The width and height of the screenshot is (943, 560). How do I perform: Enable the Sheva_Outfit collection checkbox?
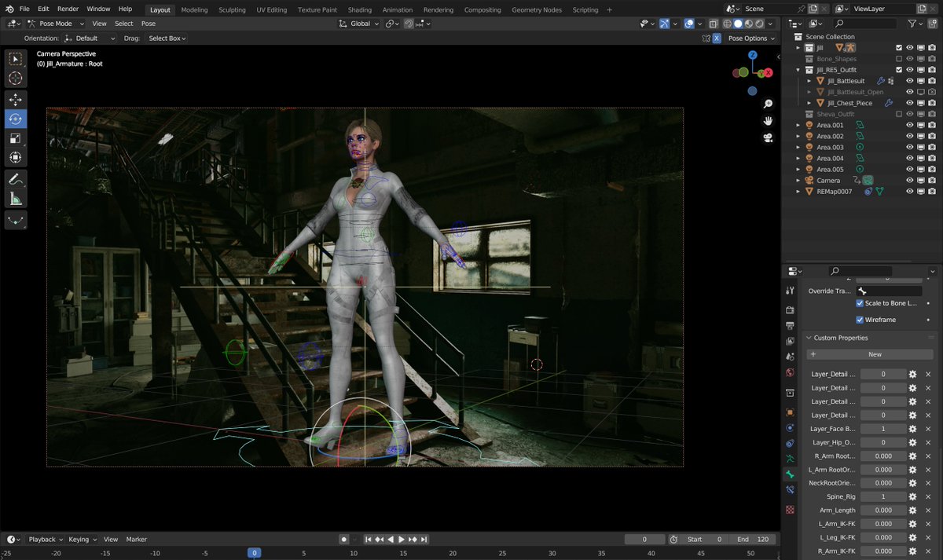coord(899,114)
